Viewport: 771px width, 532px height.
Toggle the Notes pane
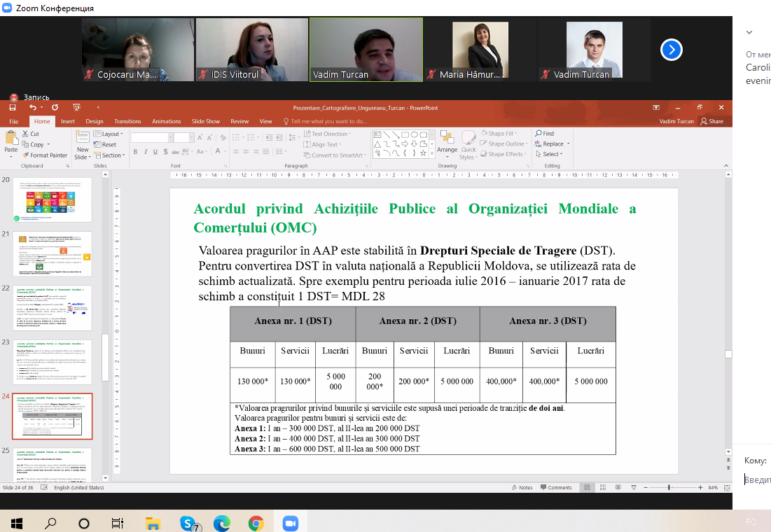tap(522, 488)
